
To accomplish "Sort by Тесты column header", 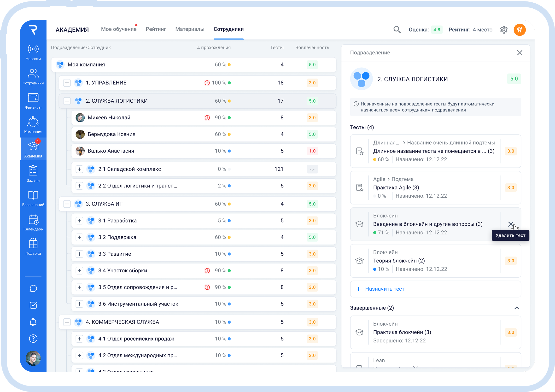I will coord(277,48).
